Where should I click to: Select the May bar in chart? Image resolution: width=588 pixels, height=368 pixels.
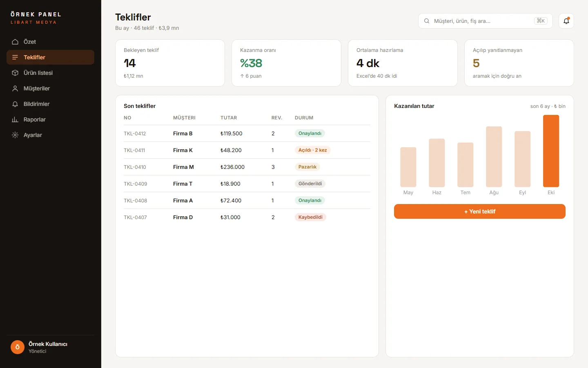[408, 167]
